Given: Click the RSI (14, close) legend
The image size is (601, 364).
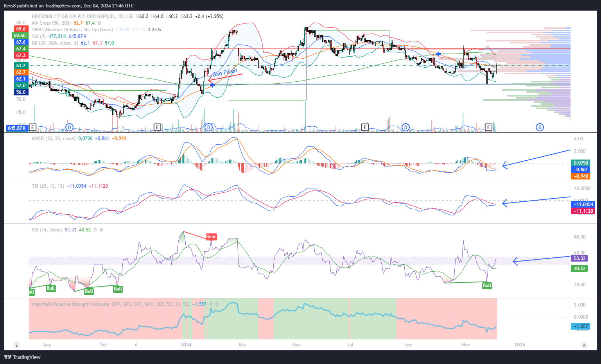Looking at the screenshot, I should tap(47, 230).
